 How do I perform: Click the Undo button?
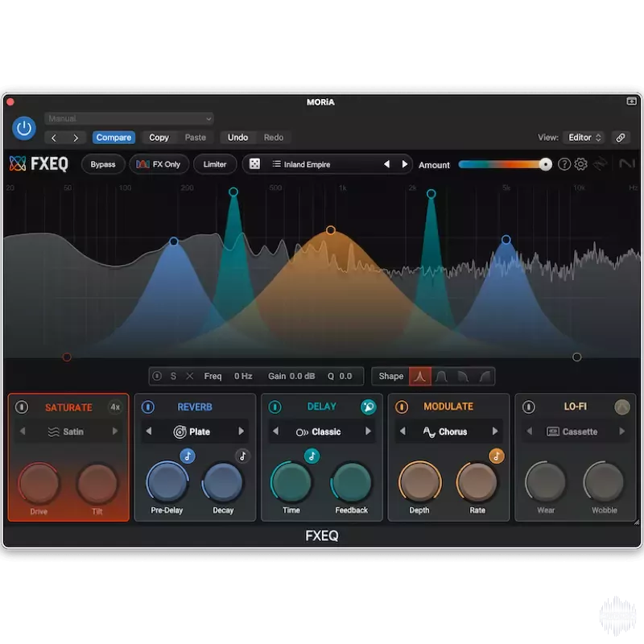tap(237, 138)
